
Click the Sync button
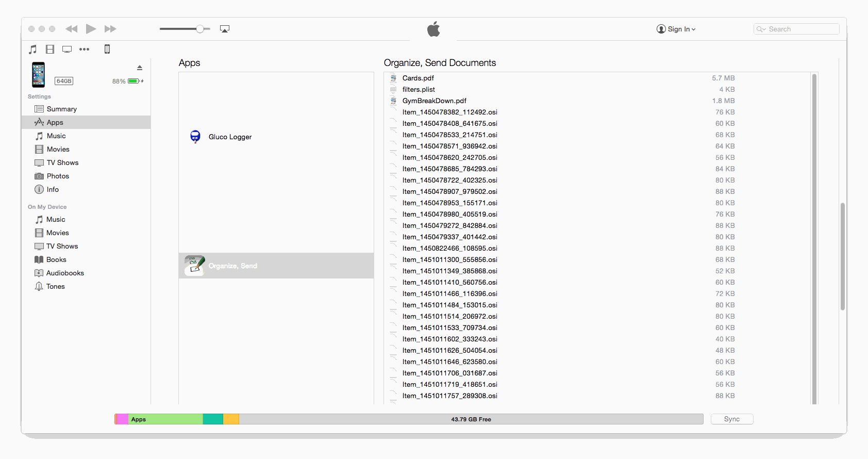(731, 419)
